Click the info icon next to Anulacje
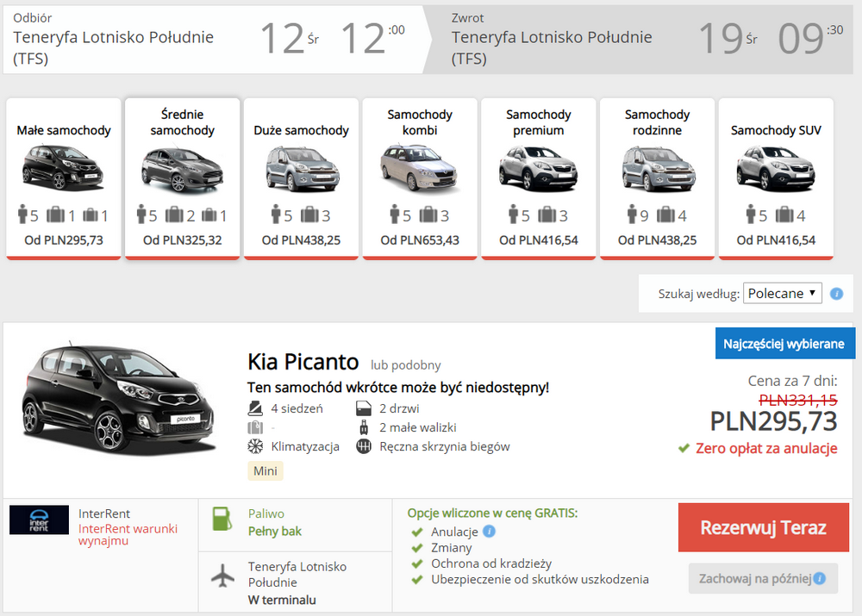Viewport: 862px width, 616px height. pos(489,532)
